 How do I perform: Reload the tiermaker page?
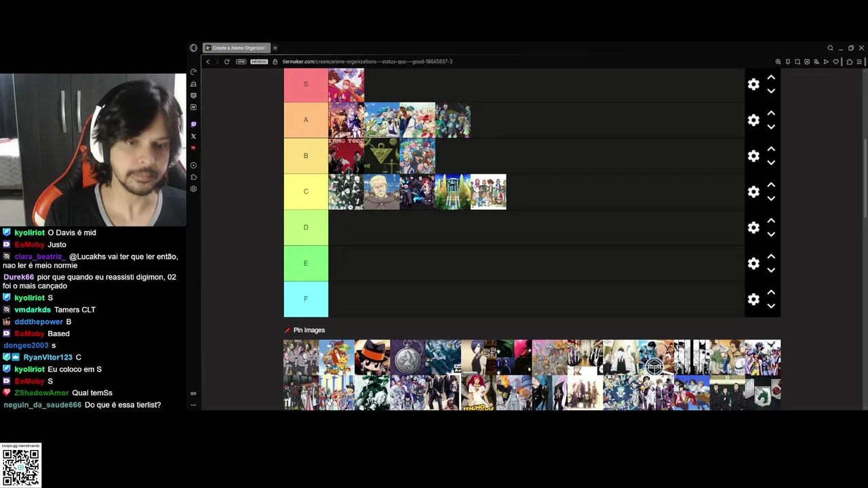coord(226,62)
